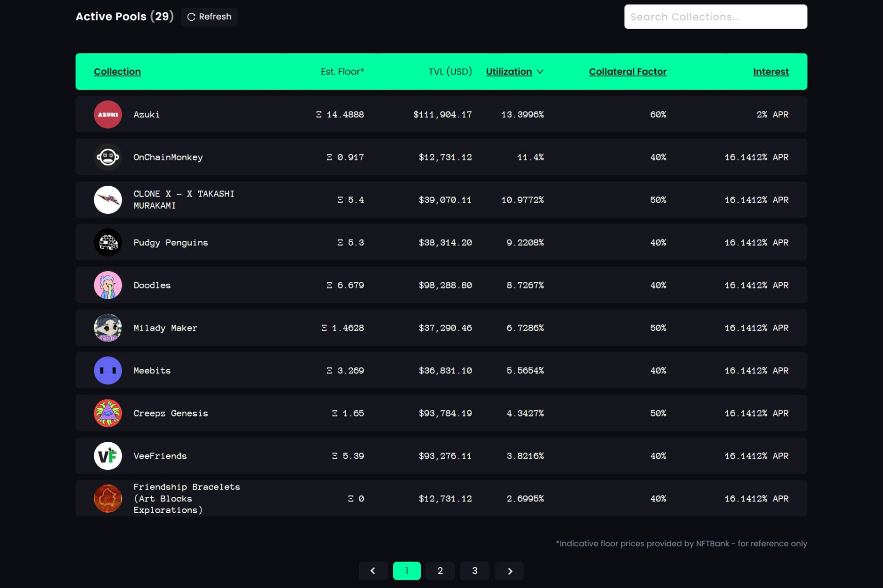883x588 pixels.
Task: Open the Pudgy Penguins pool name
Action: point(171,243)
